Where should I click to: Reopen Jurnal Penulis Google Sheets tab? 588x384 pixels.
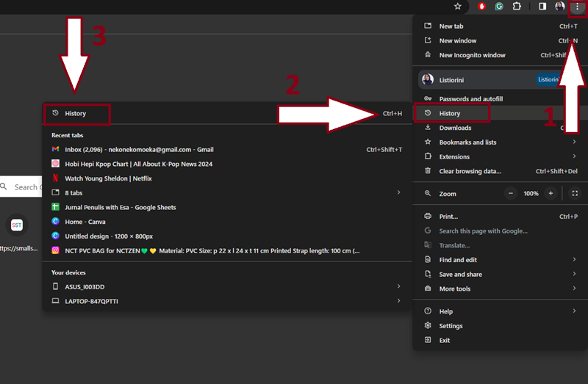click(x=227, y=208)
